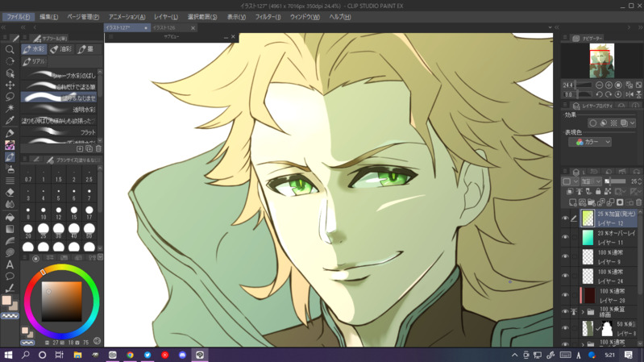This screenshot has height=362, width=644.
Task: Select the Fill bucket tool
Action: (x=10, y=218)
